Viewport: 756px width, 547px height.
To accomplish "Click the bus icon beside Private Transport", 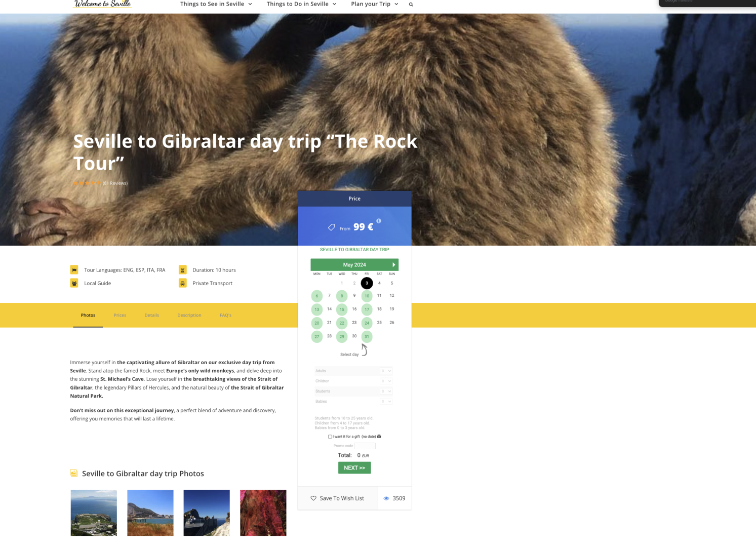I will tap(182, 283).
